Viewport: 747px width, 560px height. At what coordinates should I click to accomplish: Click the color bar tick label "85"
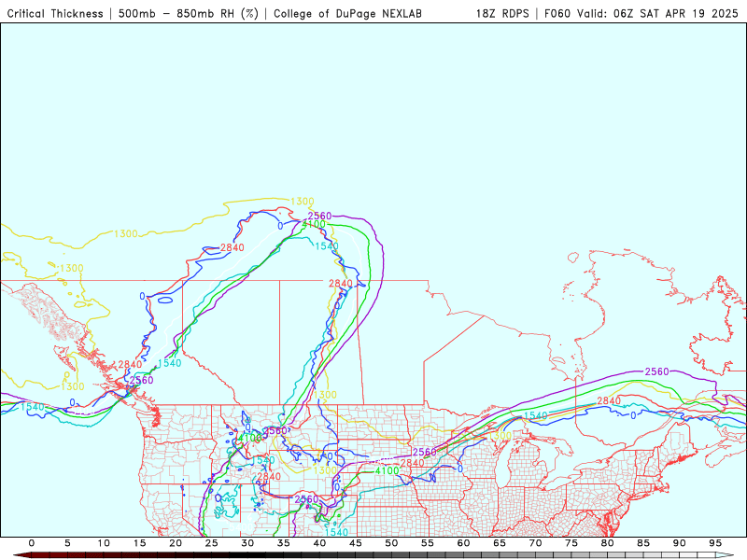643,543
